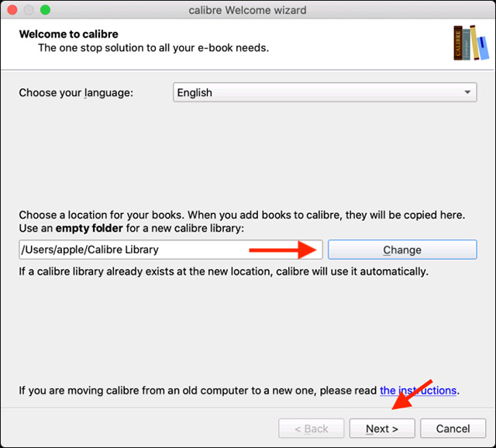Viewport: 496px width, 448px height.
Task: Click the disabled Back button
Action: coord(312,429)
